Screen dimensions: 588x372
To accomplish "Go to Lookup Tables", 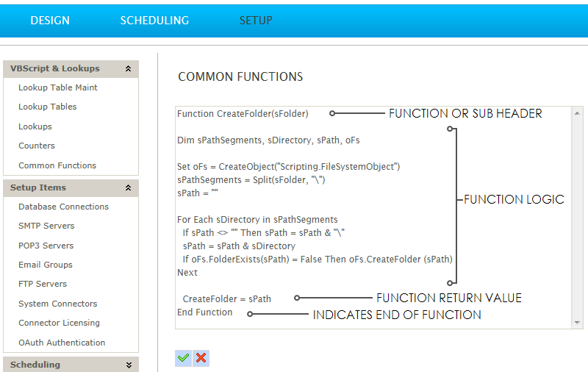I will pos(48,107).
